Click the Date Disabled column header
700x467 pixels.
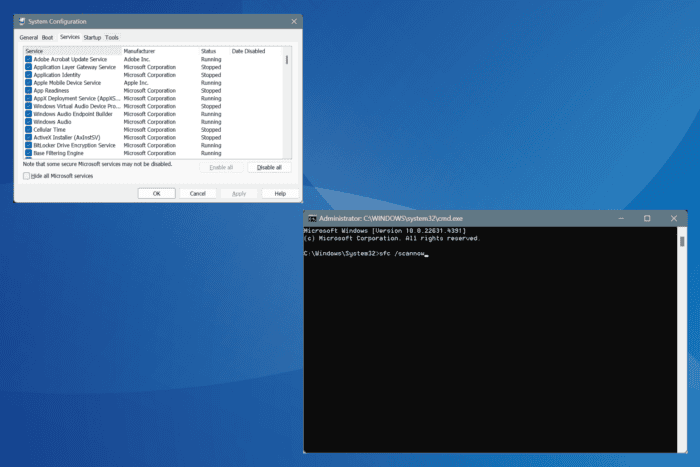point(256,51)
